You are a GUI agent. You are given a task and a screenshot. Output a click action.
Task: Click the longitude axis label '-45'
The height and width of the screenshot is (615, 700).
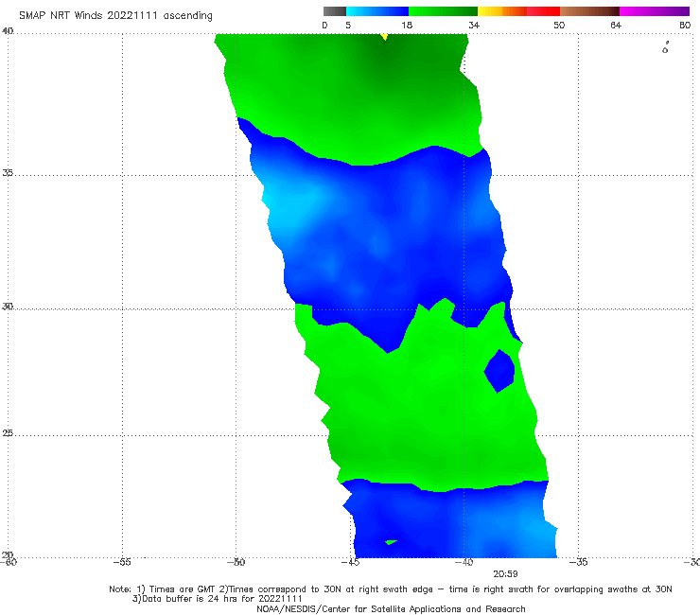point(350,562)
